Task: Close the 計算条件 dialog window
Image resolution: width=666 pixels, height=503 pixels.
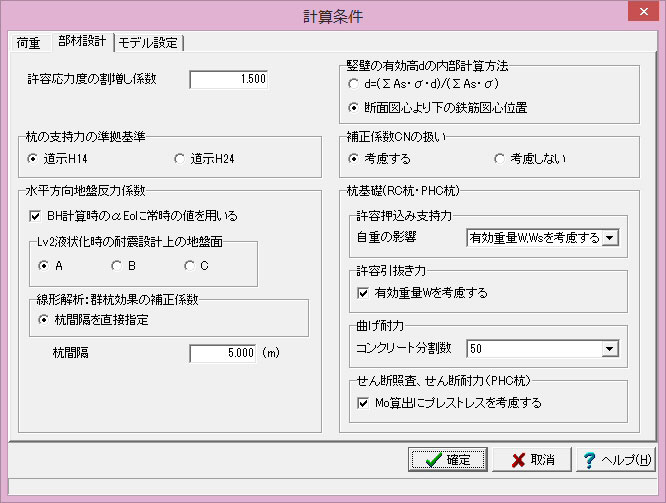Action: [x=643, y=11]
